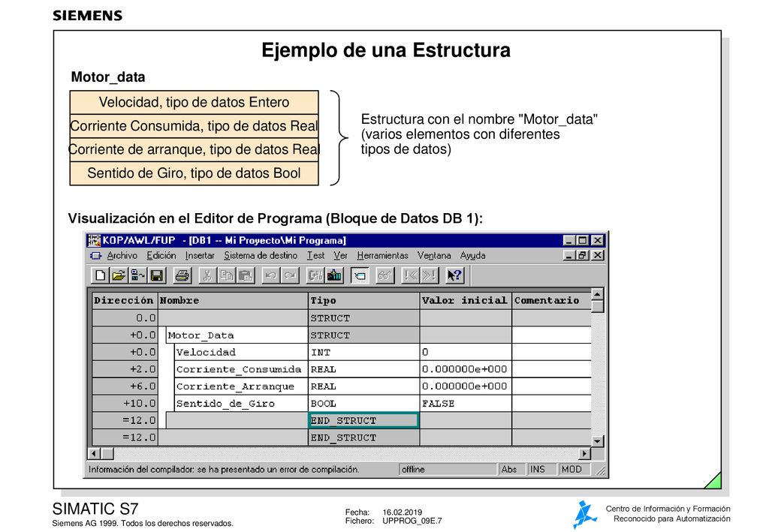Open the Insertar menu
This screenshot has width=769, height=532.
coord(200,255)
